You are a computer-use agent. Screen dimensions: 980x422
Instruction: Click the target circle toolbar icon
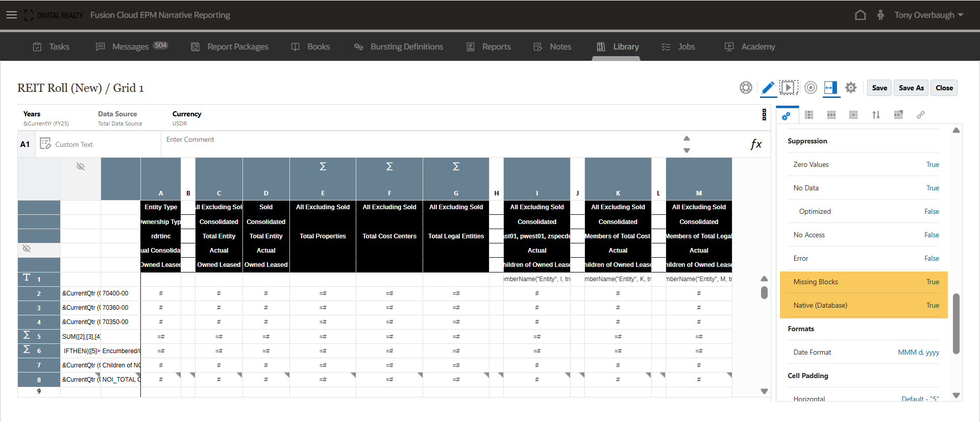811,88
